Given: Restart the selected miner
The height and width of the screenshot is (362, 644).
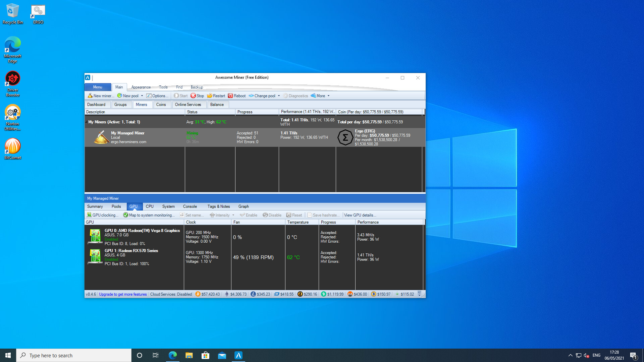Looking at the screenshot, I should (x=216, y=96).
